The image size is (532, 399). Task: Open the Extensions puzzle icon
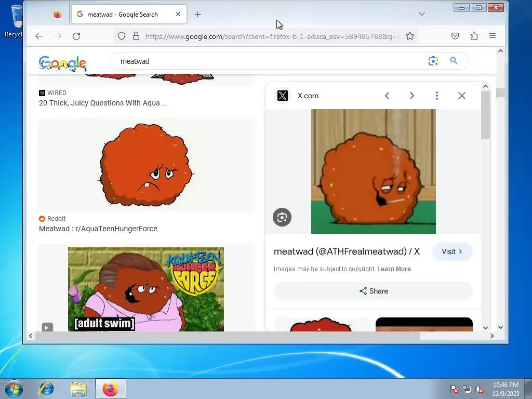point(474,36)
